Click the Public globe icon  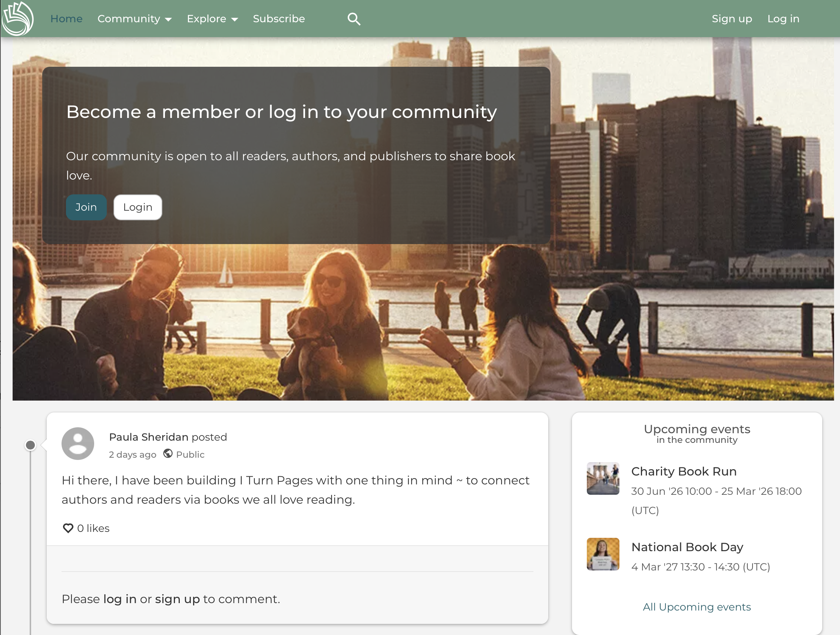coord(168,454)
